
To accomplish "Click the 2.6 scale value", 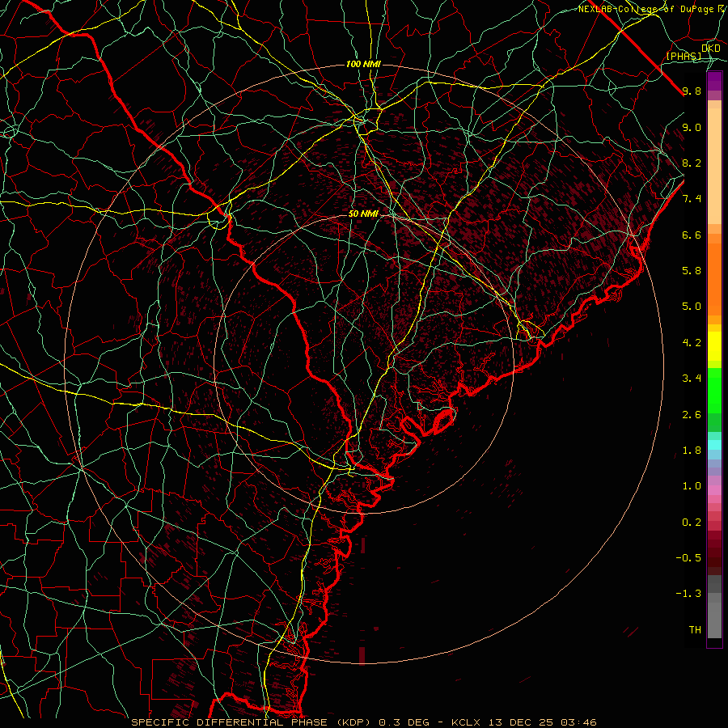I will point(692,415).
